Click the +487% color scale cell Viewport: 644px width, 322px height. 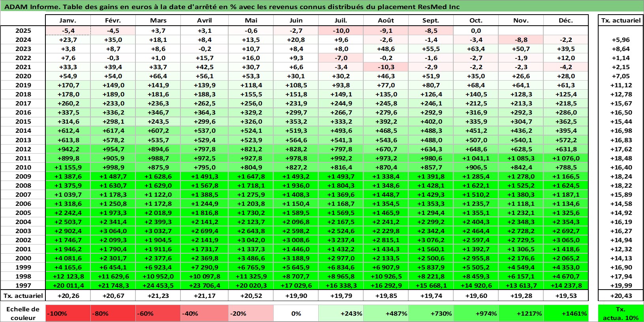point(386,313)
